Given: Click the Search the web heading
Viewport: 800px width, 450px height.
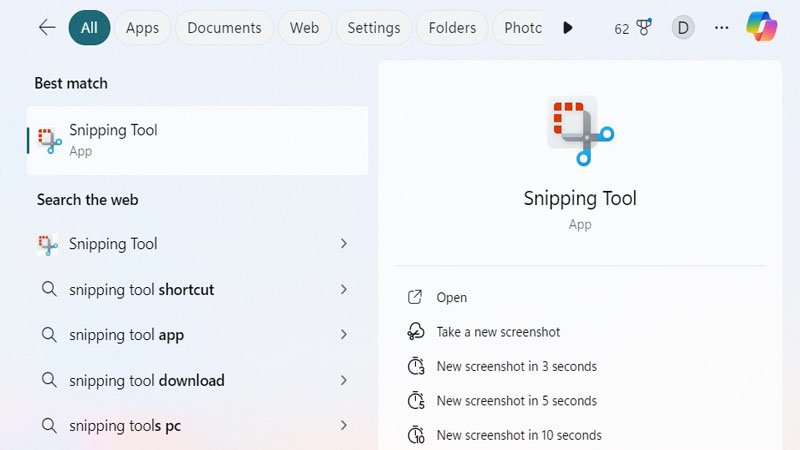Looking at the screenshot, I should pos(87,199).
